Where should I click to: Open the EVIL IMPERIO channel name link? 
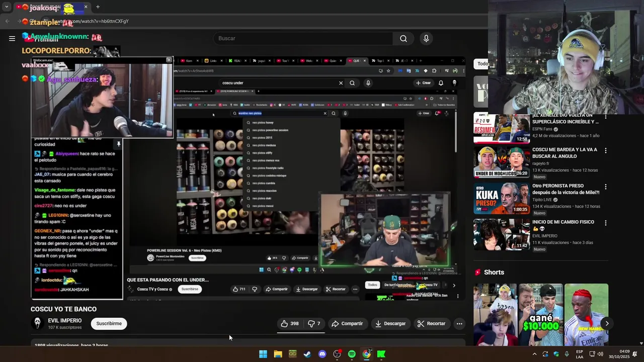coord(65,321)
